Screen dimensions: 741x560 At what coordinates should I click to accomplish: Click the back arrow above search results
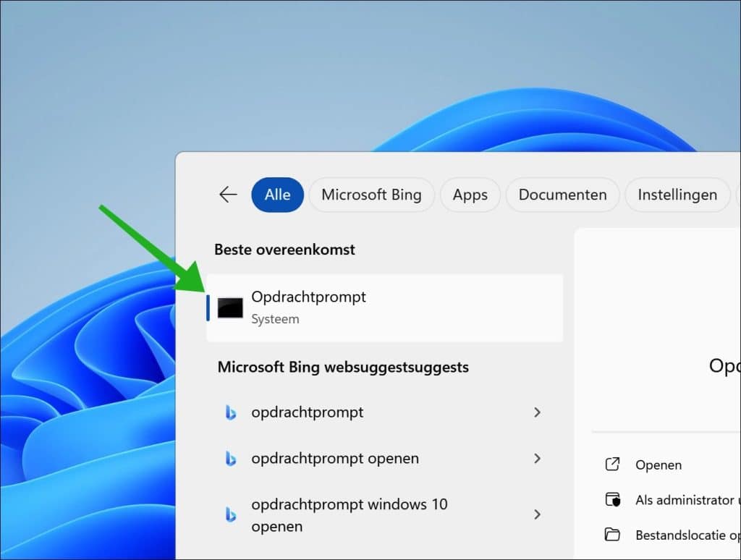click(x=227, y=194)
